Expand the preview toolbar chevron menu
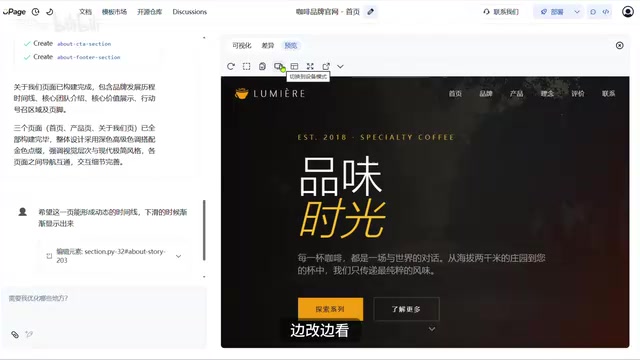The width and height of the screenshot is (640, 360). [x=340, y=66]
